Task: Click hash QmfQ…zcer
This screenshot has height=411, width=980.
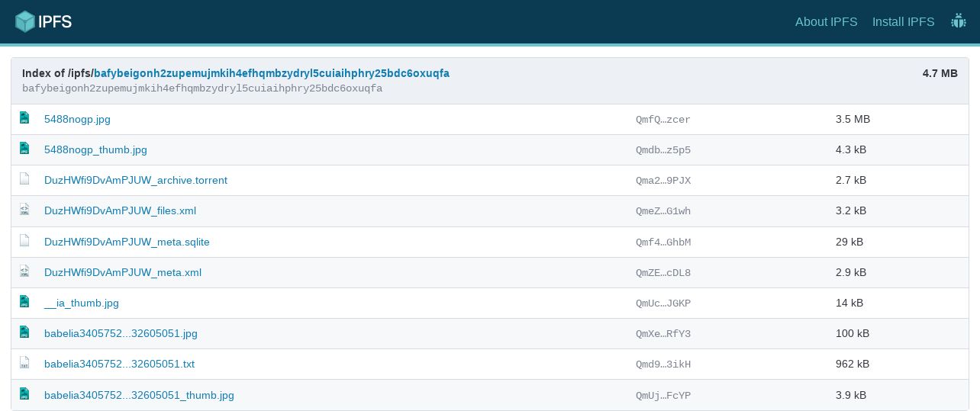Action: coord(663,119)
